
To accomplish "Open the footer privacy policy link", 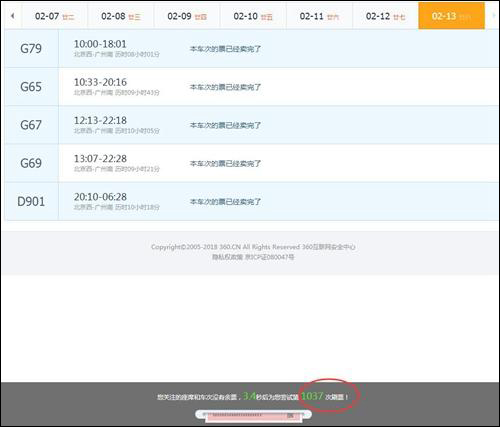I will [227, 257].
